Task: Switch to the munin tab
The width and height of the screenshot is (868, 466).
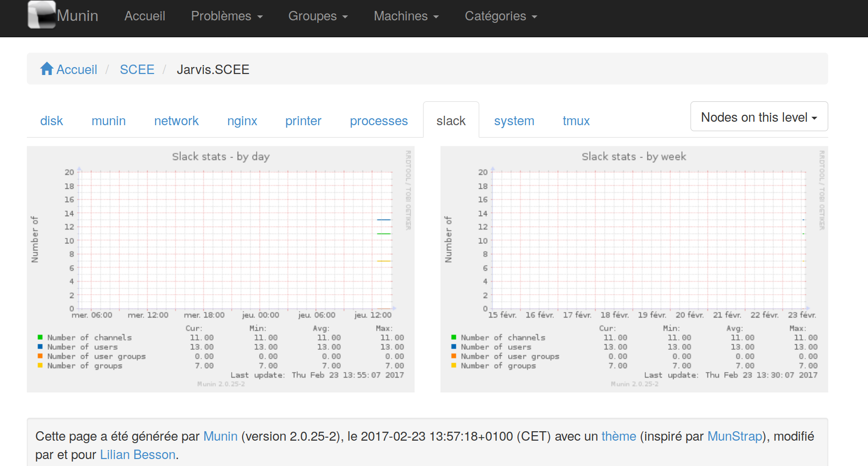Action: [108, 121]
